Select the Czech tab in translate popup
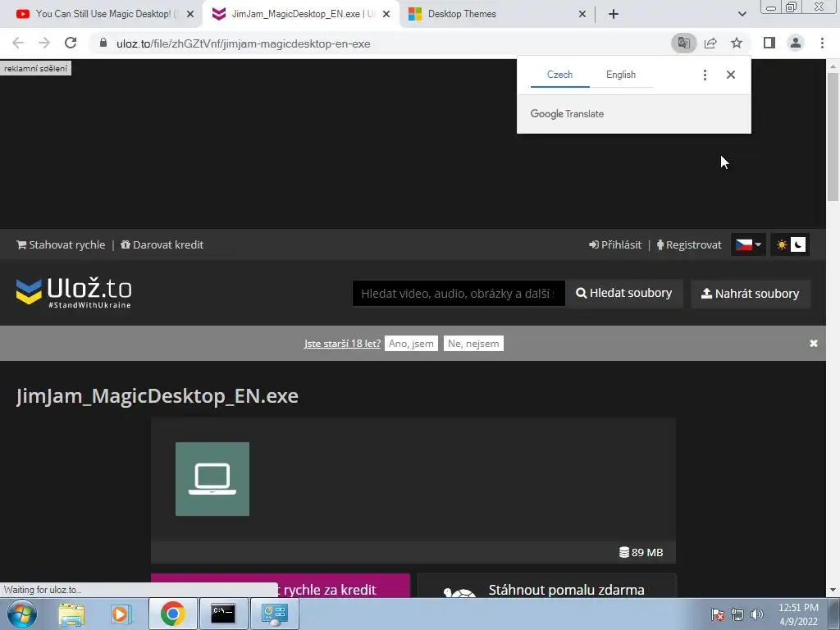The image size is (840, 630). [559, 75]
